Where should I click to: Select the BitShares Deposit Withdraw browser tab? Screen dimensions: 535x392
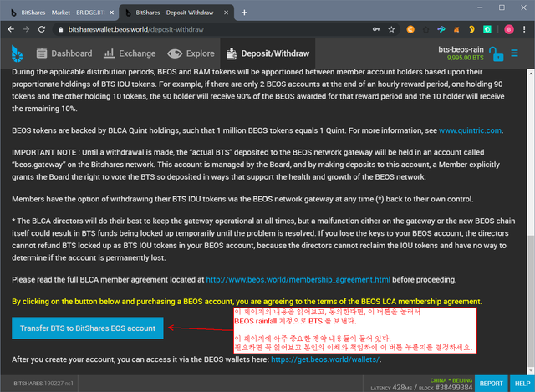(x=176, y=13)
